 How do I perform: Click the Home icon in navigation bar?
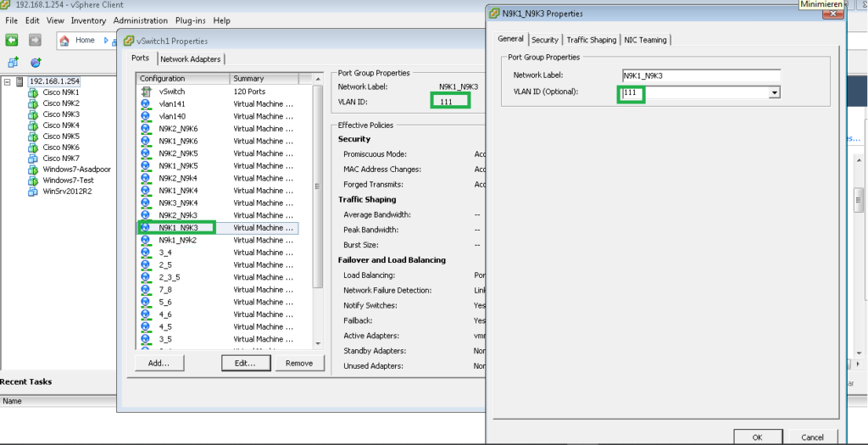[64, 41]
